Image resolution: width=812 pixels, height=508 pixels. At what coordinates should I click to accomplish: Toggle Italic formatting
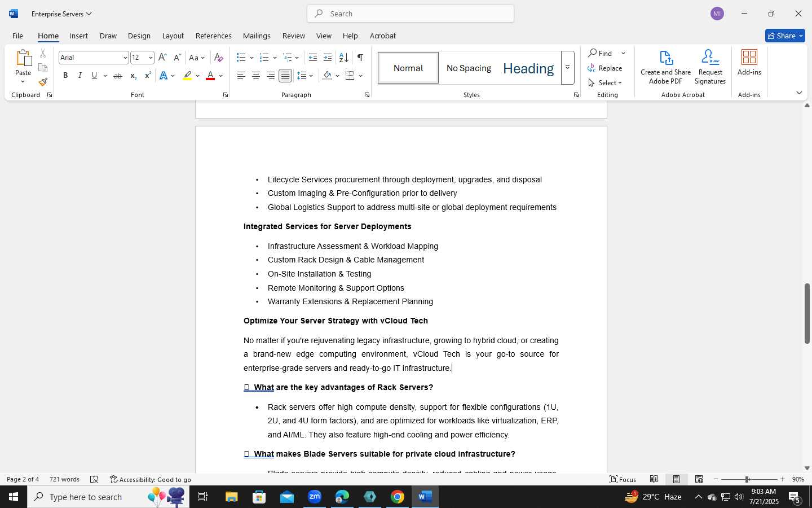(x=80, y=76)
